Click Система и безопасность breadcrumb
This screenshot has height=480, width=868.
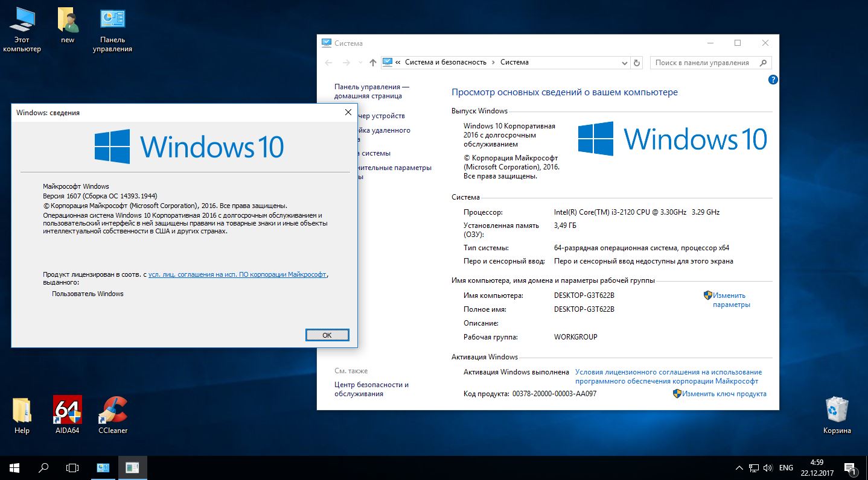(445, 62)
